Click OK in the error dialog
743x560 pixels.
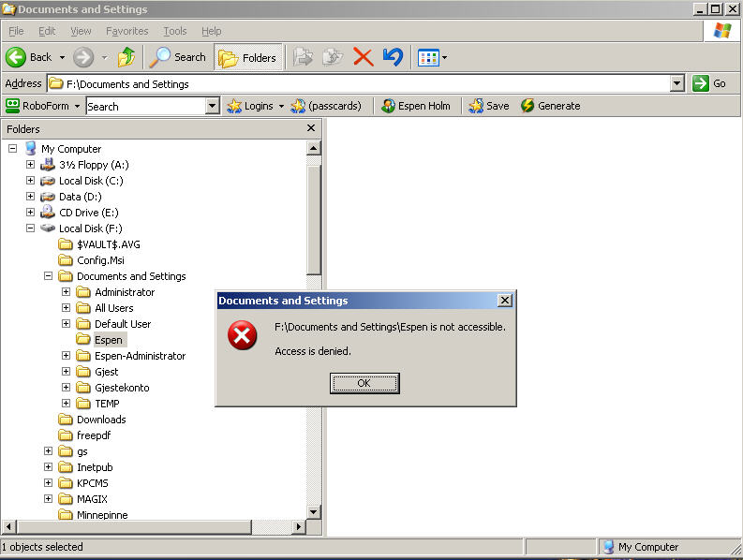364,383
